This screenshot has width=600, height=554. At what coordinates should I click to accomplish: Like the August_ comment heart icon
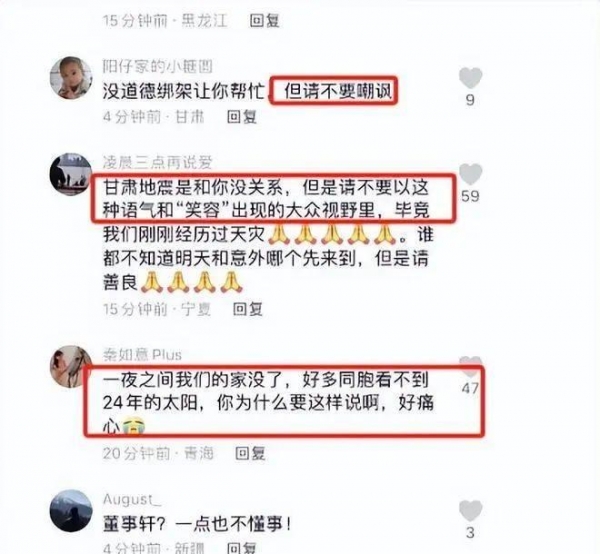coord(470,511)
